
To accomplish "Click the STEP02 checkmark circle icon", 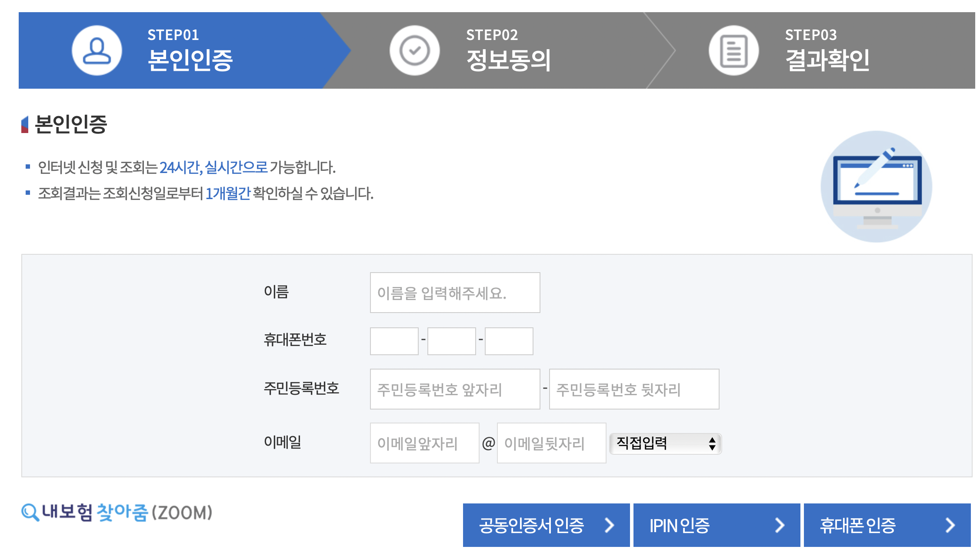I will coord(414,50).
